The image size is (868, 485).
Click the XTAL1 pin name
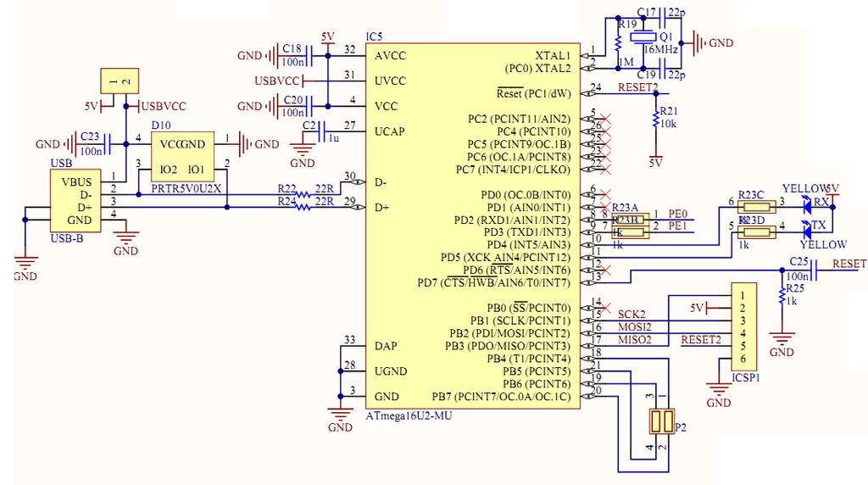553,55
